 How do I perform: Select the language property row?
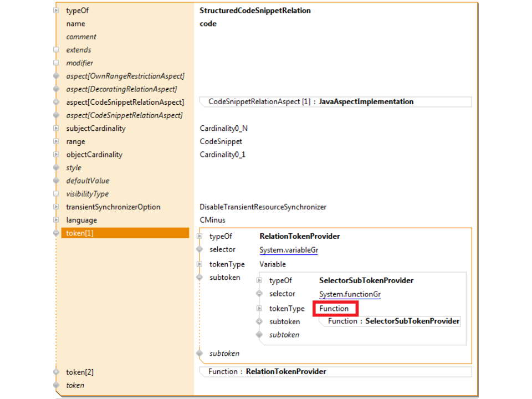81,220
